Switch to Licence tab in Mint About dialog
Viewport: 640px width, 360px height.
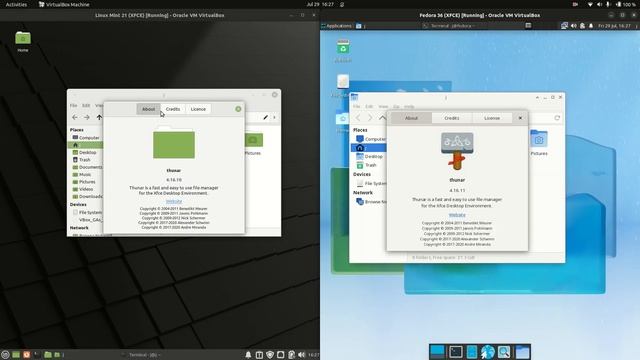[198, 109]
